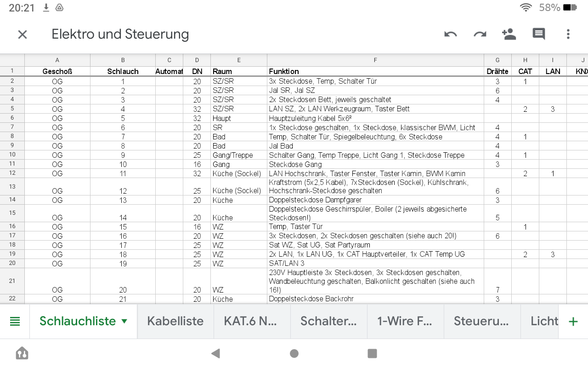Redo the last undone action
This screenshot has width=588, height=368.
tap(480, 34)
